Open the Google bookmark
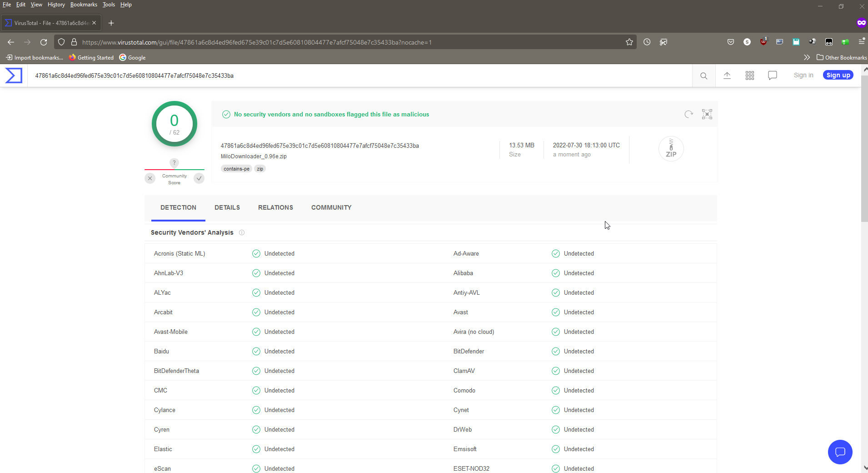This screenshot has width=868, height=473. [132, 57]
